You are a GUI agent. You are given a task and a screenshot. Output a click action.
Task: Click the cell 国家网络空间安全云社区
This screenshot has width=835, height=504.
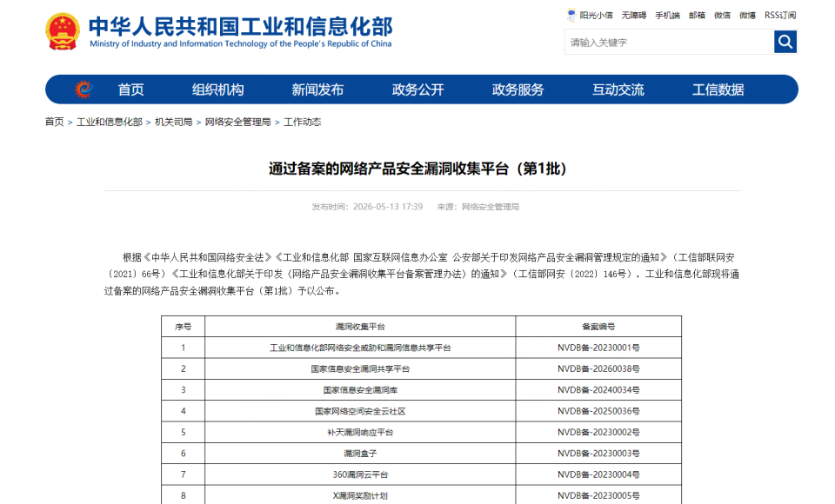(x=360, y=411)
